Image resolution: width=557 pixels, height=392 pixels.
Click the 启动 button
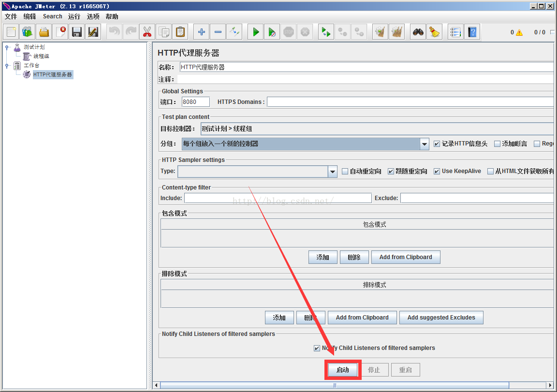click(x=343, y=370)
